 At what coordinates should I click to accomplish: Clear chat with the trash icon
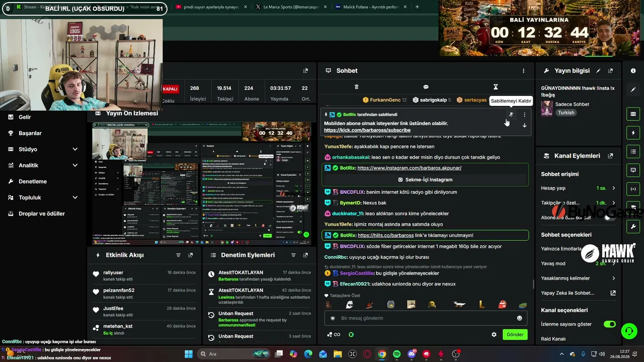[x=356, y=87]
